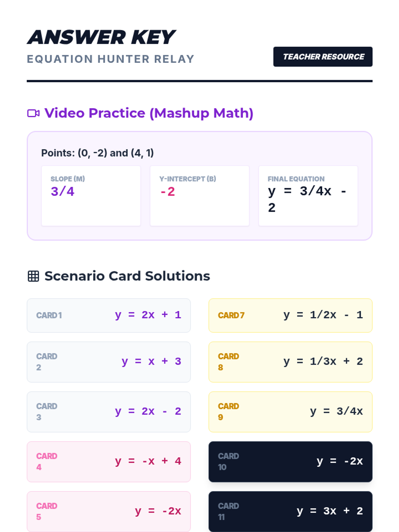
Task: Select Card 1 solution y = 2x + 1
Action: click(109, 315)
